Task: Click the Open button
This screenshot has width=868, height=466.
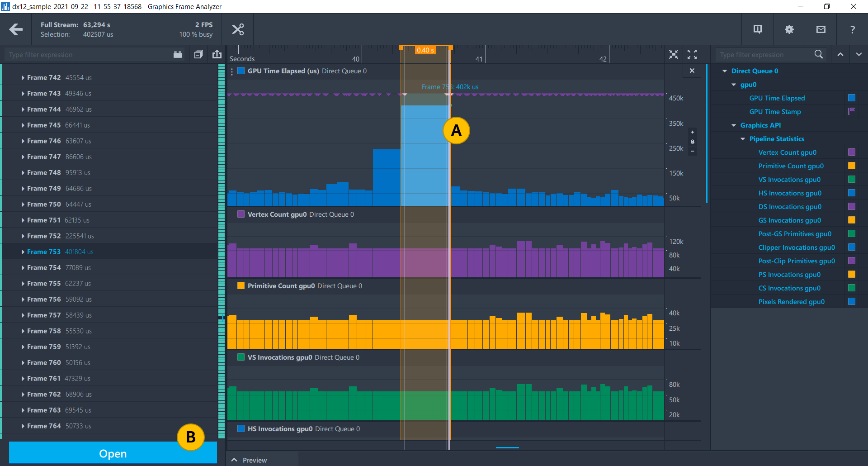Action: (113, 453)
